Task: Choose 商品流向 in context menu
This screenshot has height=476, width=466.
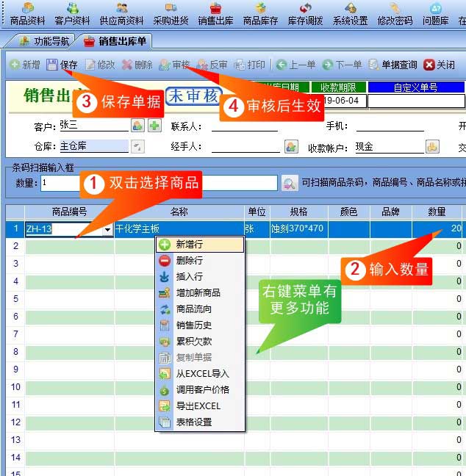Action: tap(200, 309)
